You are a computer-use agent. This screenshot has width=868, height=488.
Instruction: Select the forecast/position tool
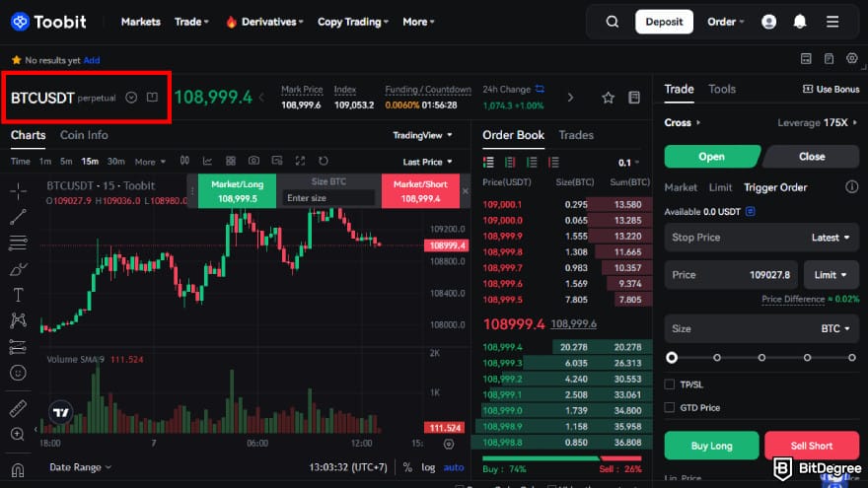pyautogui.click(x=19, y=347)
